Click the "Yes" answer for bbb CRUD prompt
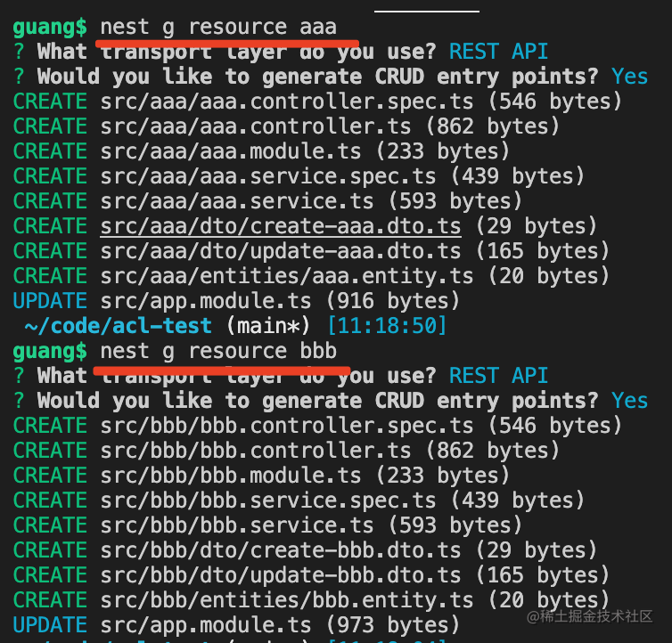The width and height of the screenshot is (672, 643). [629, 401]
